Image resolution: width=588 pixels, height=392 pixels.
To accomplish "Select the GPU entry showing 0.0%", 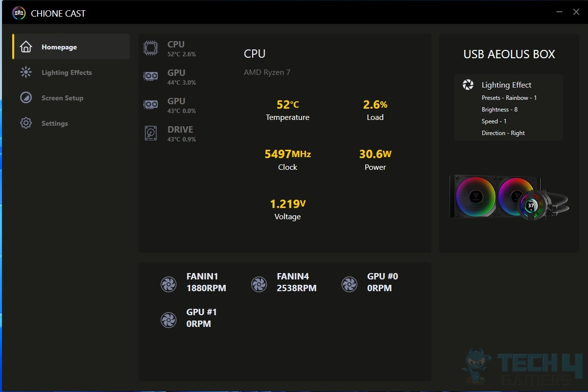I will (170, 105).
